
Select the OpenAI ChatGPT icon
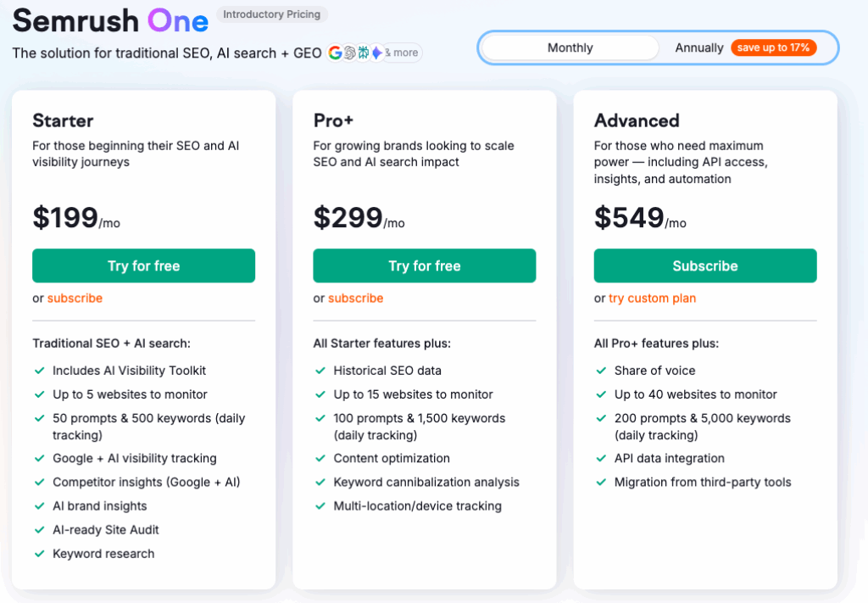point(349,53)
